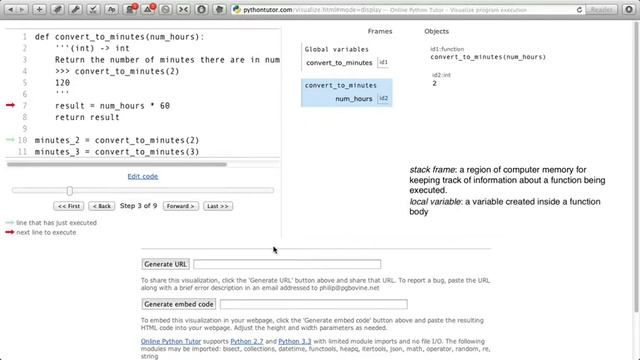
Task: Click the page vertical scrollbar
Action: (x=636, y=167)
